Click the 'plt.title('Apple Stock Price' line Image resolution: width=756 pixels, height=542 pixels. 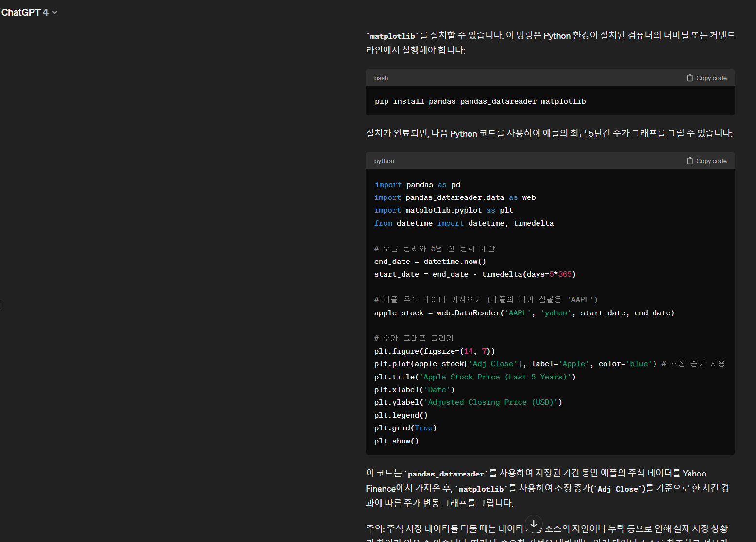pos(475,377)
